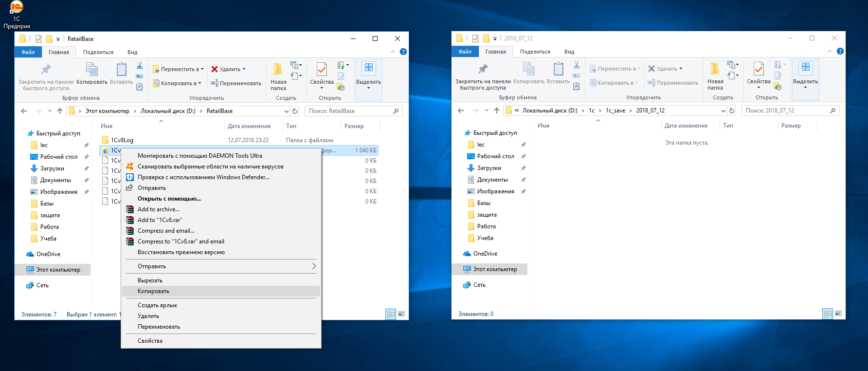This screenshot has height=371, width=868.
Task: Open 1C Enterprise desktop shortcut icon
Action: (17, 7)
